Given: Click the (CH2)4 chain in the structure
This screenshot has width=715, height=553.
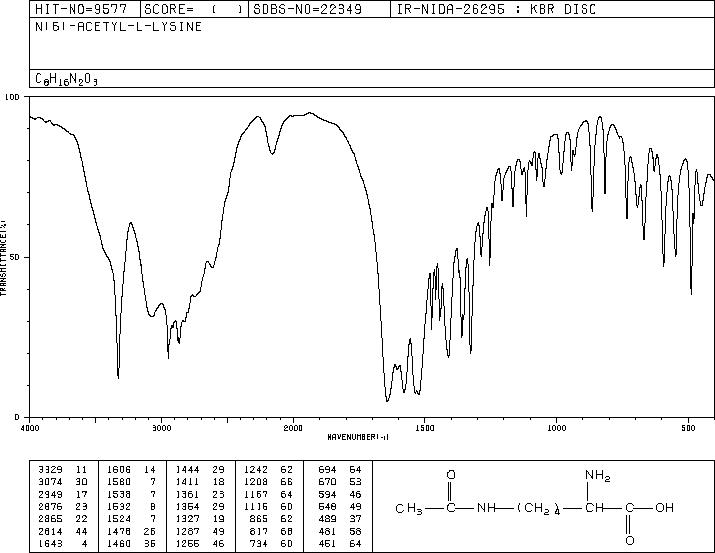Looking at the screenshot, I should coord(539,509).
